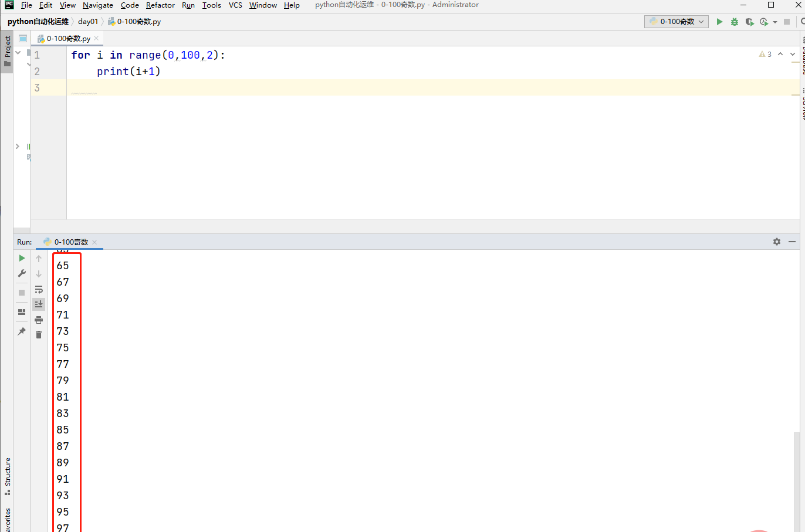
Task: Open the Window menu
Action: pyautogui.click(x=263, y=5)
